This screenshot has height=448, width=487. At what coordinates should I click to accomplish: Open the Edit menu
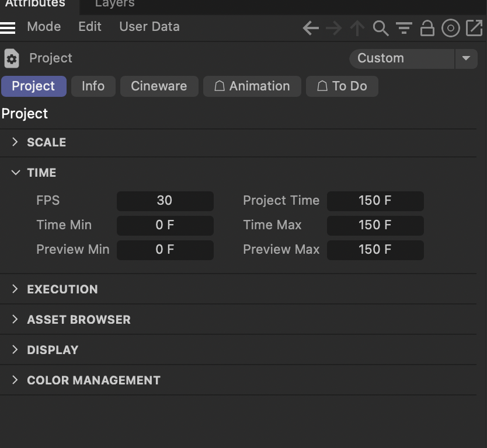coord(89,27)
